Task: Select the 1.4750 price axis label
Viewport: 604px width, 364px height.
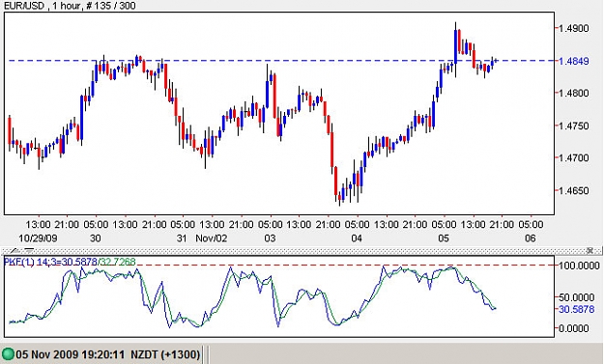Action: click(574, 126)
